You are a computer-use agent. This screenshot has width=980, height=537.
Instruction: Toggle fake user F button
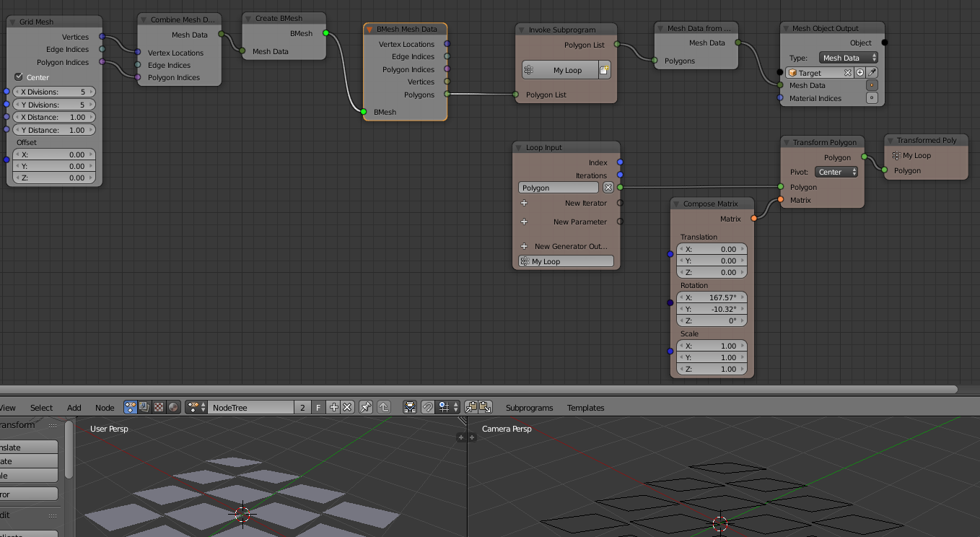tap(319, 407)
